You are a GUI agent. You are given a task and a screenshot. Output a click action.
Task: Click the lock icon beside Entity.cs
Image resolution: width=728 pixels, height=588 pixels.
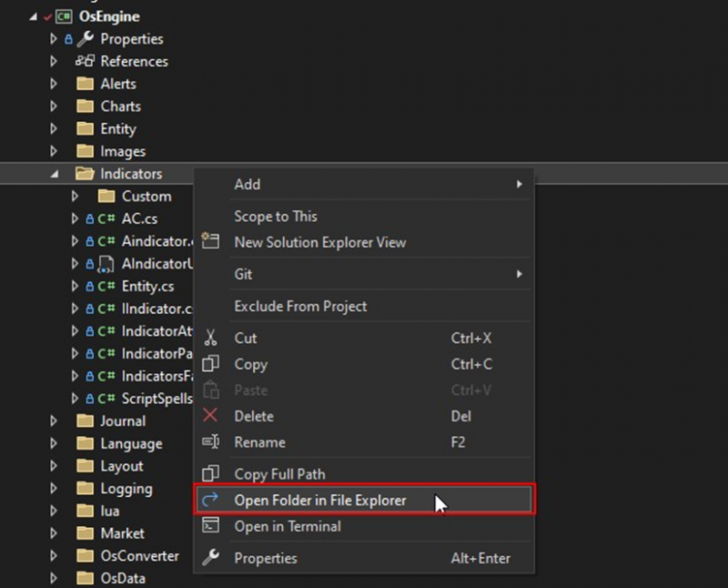[89, 287]
